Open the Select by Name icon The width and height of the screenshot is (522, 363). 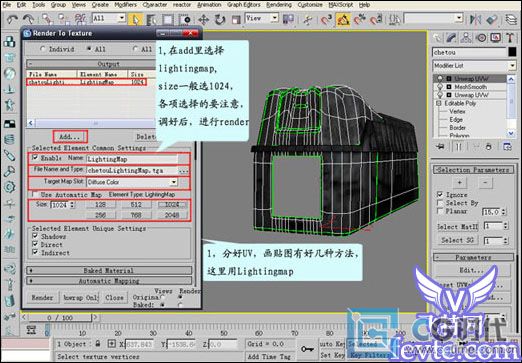151,19
